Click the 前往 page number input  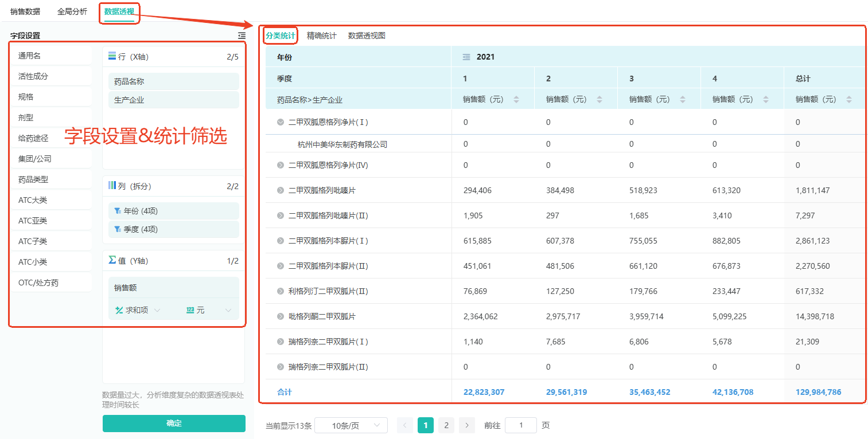click(520, 425)
